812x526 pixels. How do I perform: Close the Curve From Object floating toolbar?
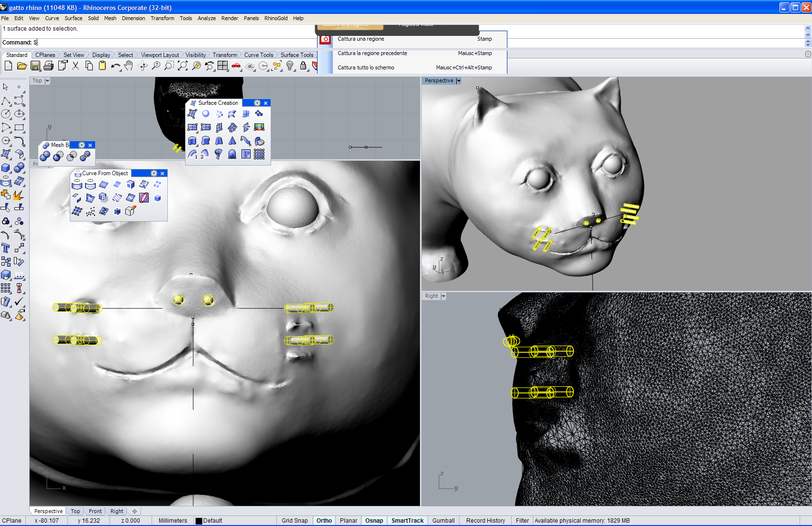163,173
